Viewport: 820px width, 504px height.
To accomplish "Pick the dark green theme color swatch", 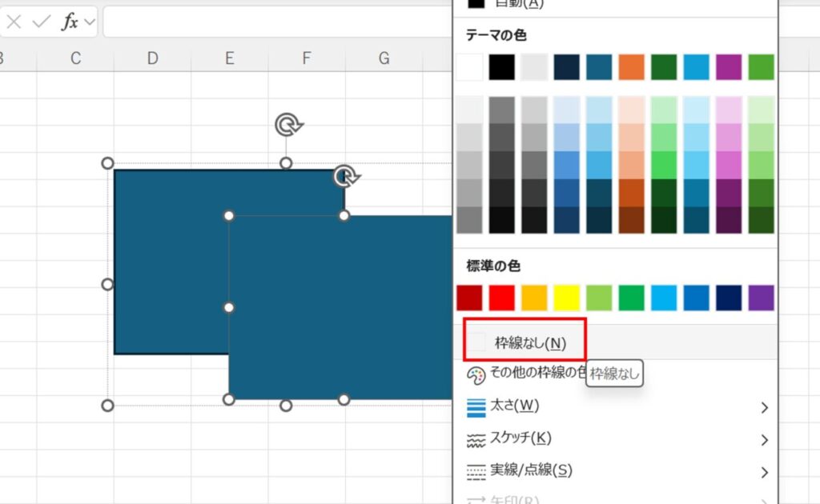I will 664,67.
